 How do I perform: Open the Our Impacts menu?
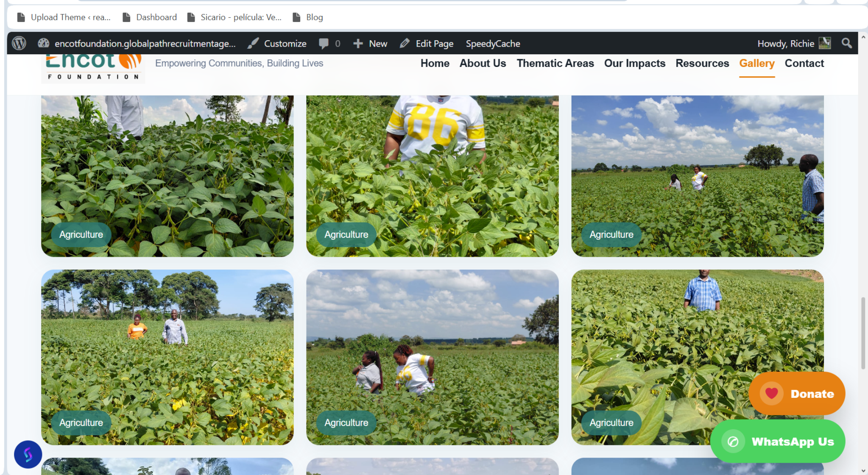634,63
